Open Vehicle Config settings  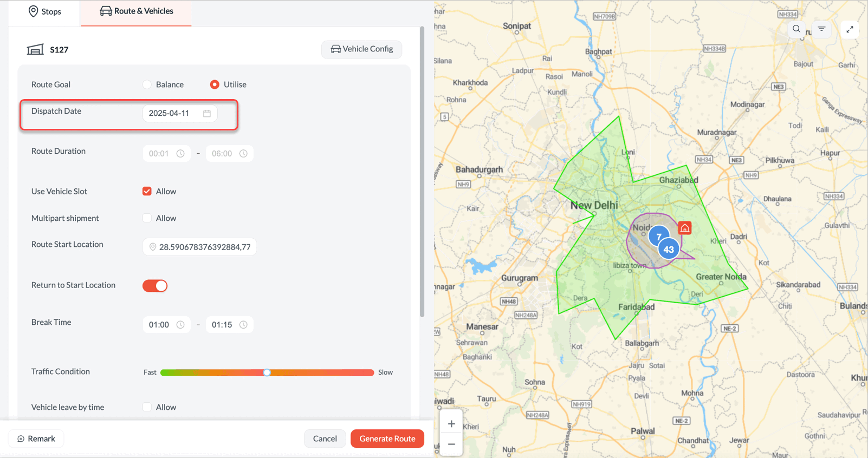[361, 49]
